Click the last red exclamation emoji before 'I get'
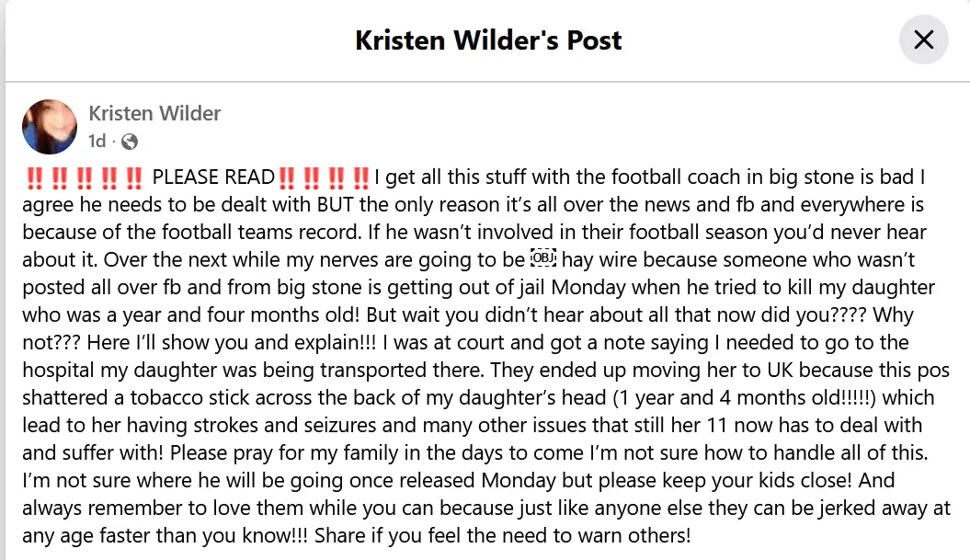 (x=361, y=177)
